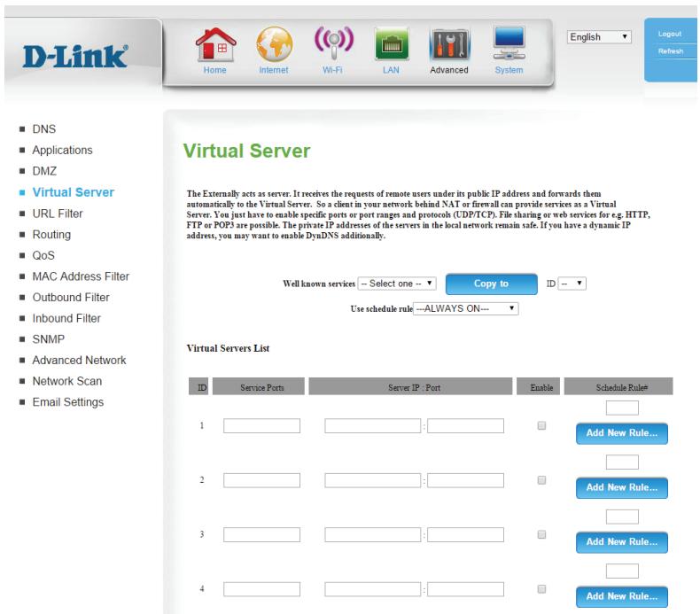Viewport: 700px width, 614px height.
Task: Open QoS in sidebar
Action: point(43,255)
